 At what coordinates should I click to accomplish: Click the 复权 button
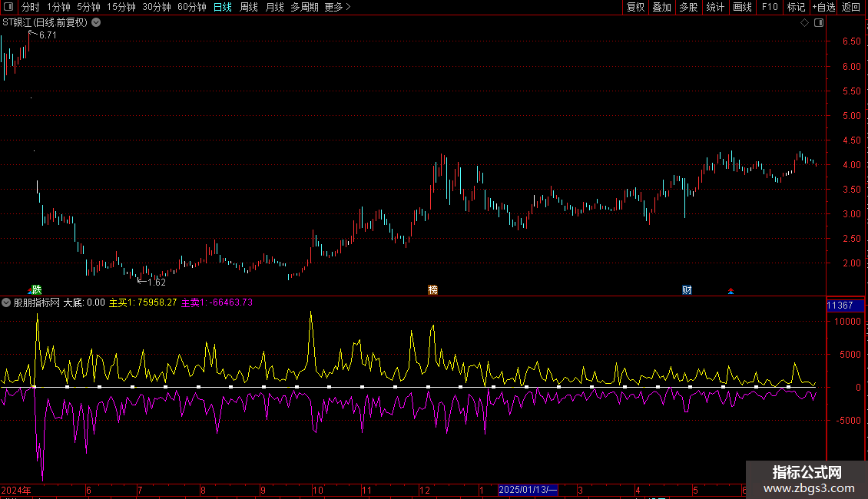[635, 7]
